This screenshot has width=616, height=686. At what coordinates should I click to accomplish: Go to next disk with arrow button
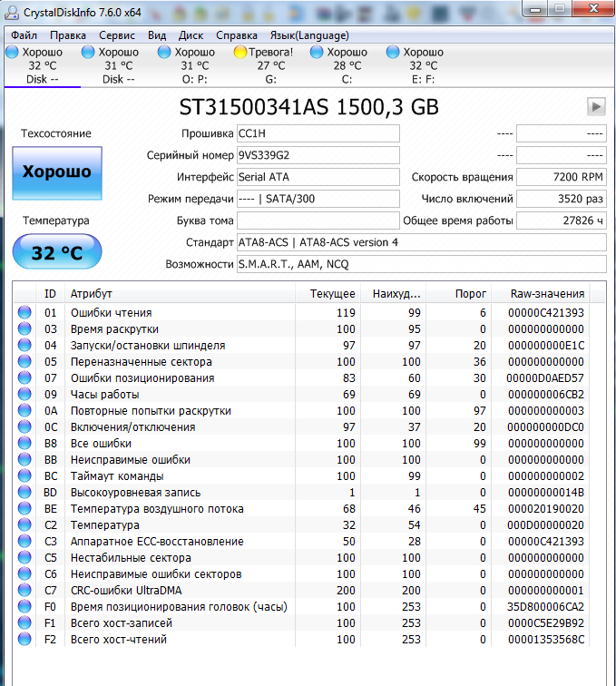(596, 106)
